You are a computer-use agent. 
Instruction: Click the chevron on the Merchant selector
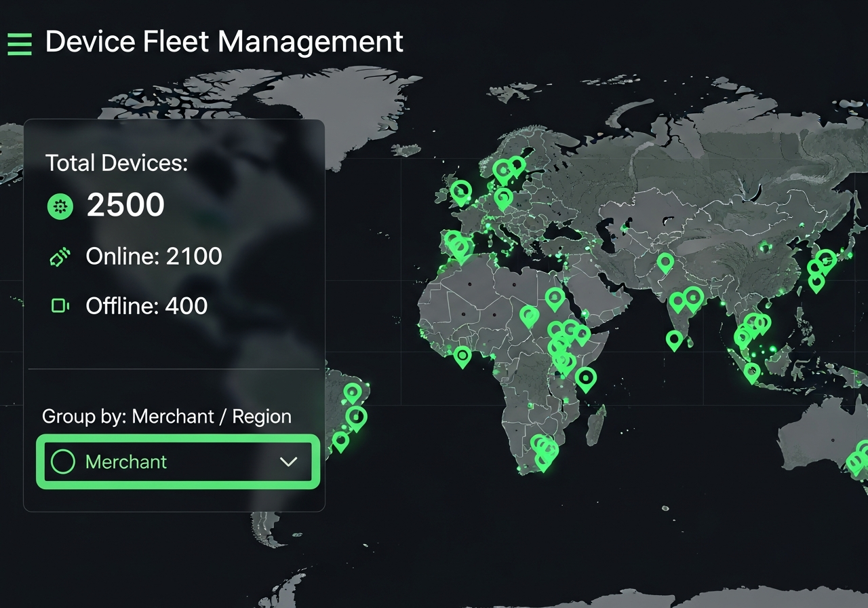coord(288,461)
